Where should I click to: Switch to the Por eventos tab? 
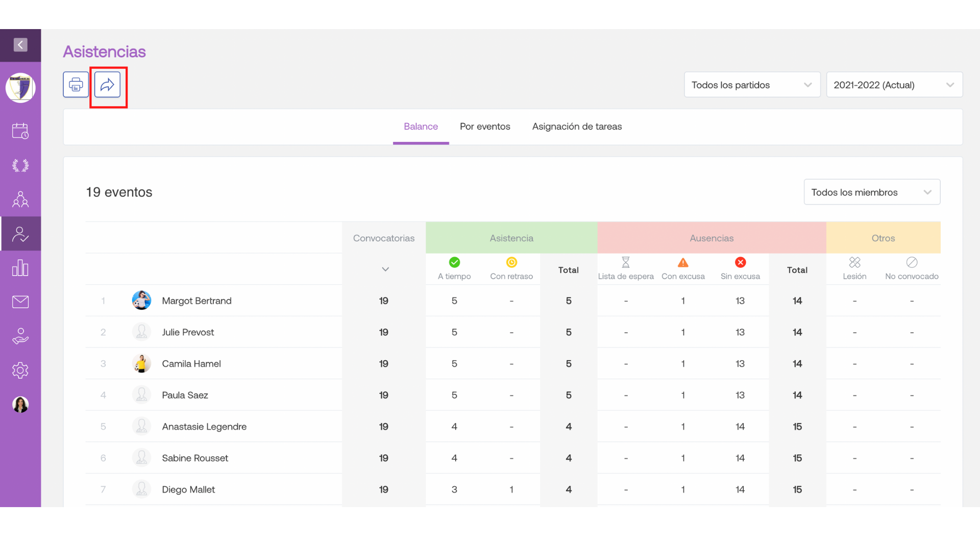[x=485, y=127]
